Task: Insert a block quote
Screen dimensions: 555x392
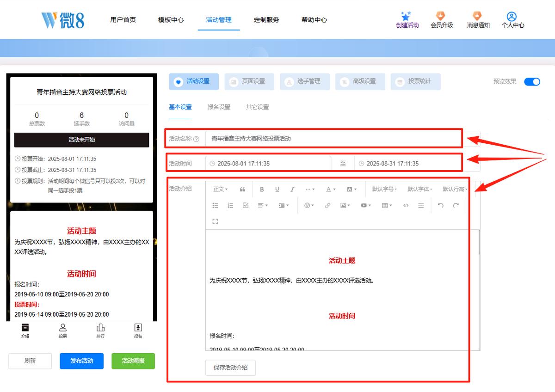Action: pos(242,189)
